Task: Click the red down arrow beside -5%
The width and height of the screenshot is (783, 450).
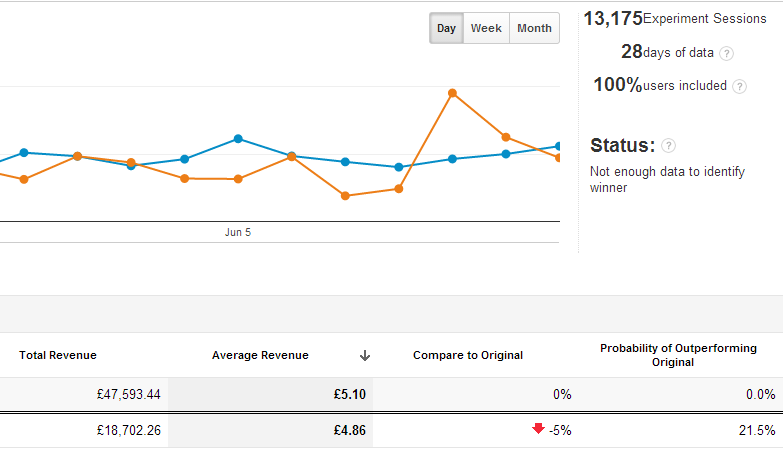Action: pyautogui.click(x=538, y=430)
